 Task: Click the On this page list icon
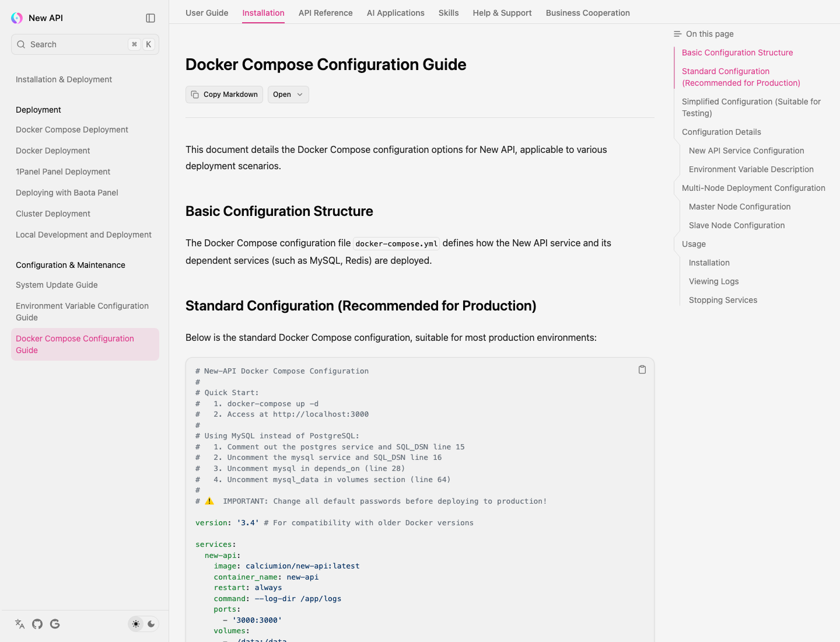677,34
